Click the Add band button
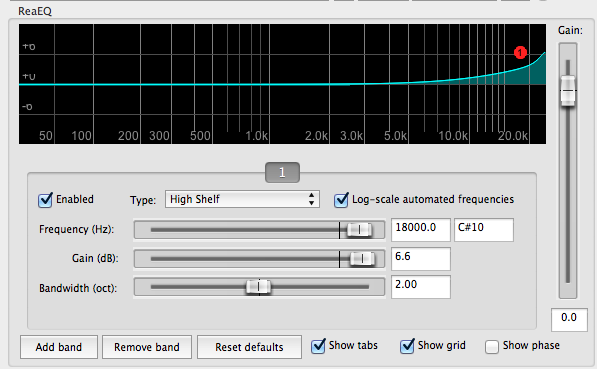This screenshot has width=597, height=369. point(59,347)
